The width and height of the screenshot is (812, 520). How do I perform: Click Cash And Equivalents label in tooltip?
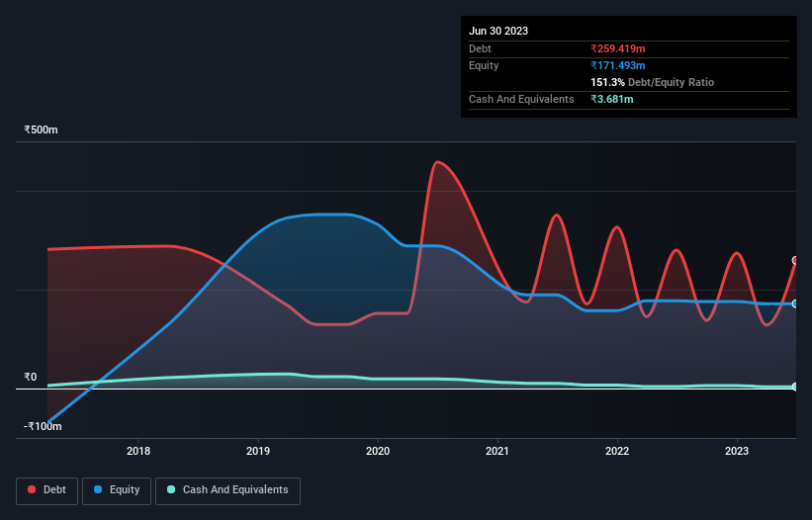coord(521,99)
